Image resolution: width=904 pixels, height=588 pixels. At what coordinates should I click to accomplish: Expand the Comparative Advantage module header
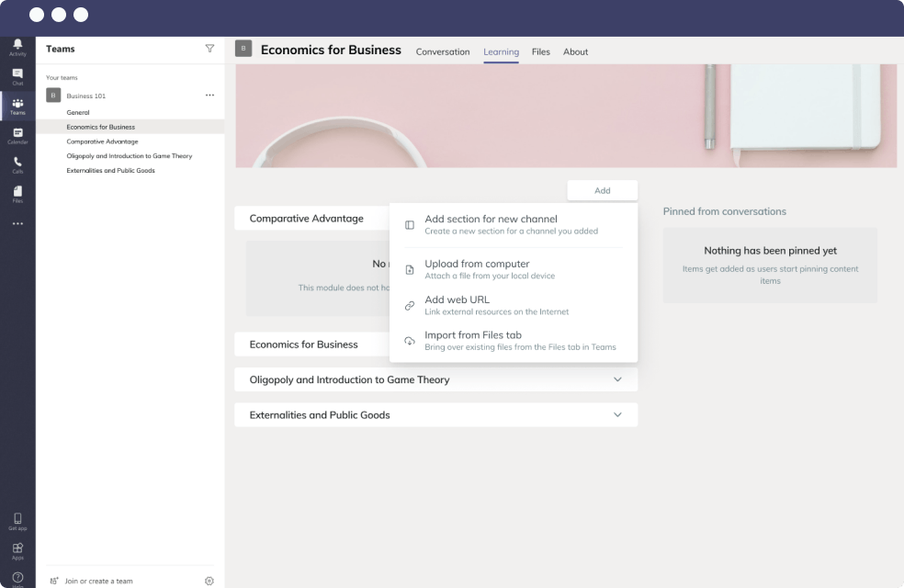pos(312,218)
